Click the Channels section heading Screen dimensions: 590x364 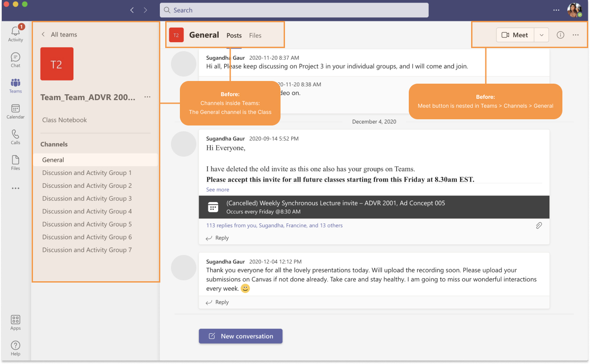click(54, 144)
